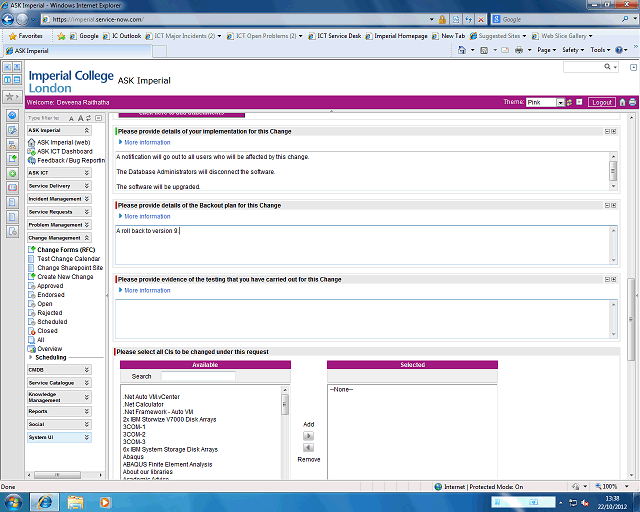640x512 pixels.
Task: Click the Add arrow button for CIs
Action: (308, 436)
